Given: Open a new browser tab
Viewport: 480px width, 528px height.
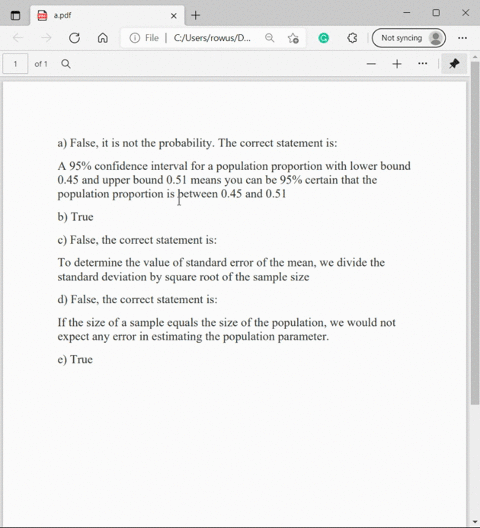Looking at the screenshot, I should pos(195,15).
